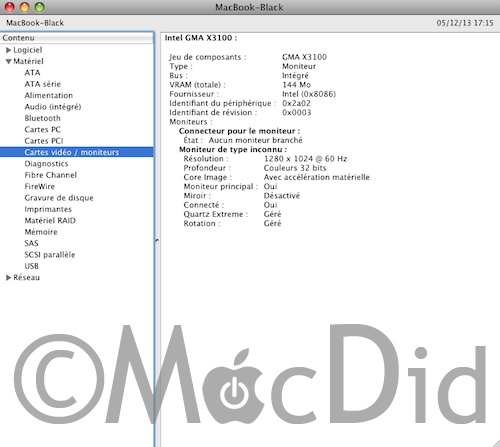Select SAS in sidebar
The height and width of the screenshot is (447, 500).
point(31,243)
